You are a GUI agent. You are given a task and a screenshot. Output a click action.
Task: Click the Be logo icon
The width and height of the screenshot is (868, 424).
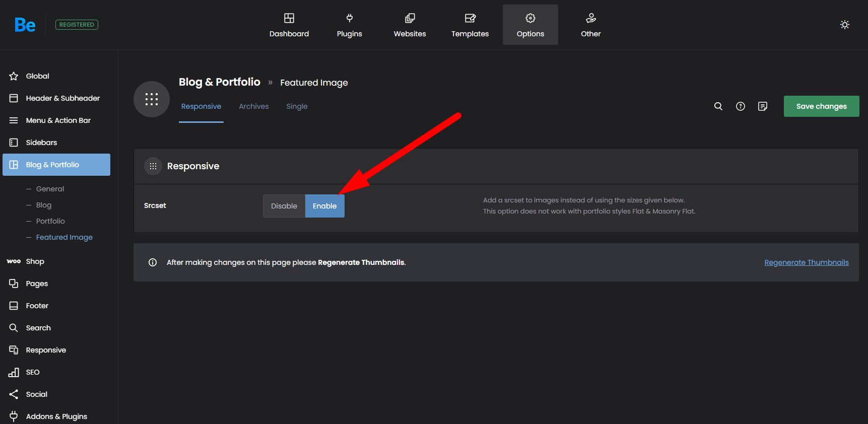click(25, 25)
